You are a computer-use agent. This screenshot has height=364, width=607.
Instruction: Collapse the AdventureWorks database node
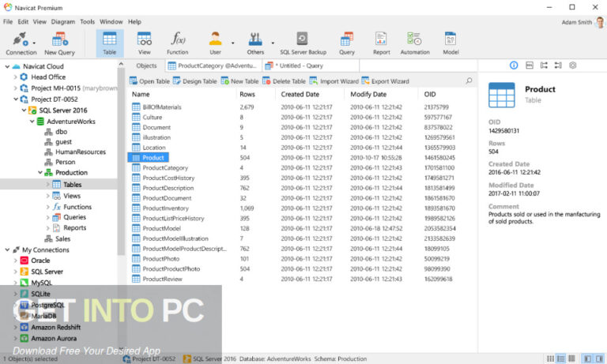(x=32, y=122)
